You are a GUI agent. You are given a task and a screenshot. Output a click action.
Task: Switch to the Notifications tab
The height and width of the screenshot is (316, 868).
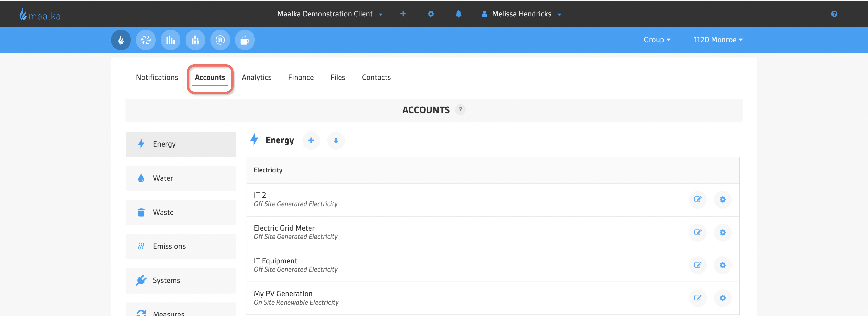pyautogui.click(x=157, y=78)
